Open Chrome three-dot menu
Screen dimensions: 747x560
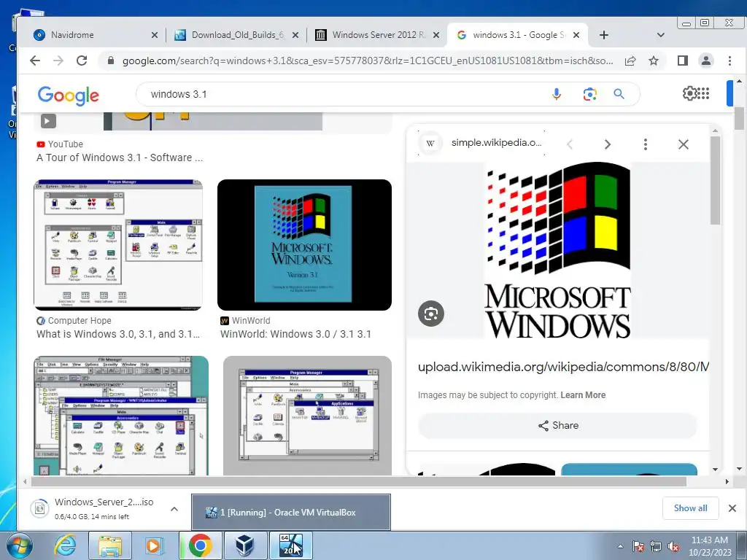tap(729, 61)
